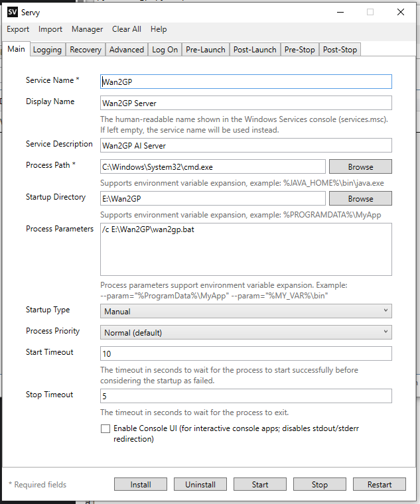This screenshot has width=420, height=504.
Task: Click the Uninstall button
Action: (200, 484)
